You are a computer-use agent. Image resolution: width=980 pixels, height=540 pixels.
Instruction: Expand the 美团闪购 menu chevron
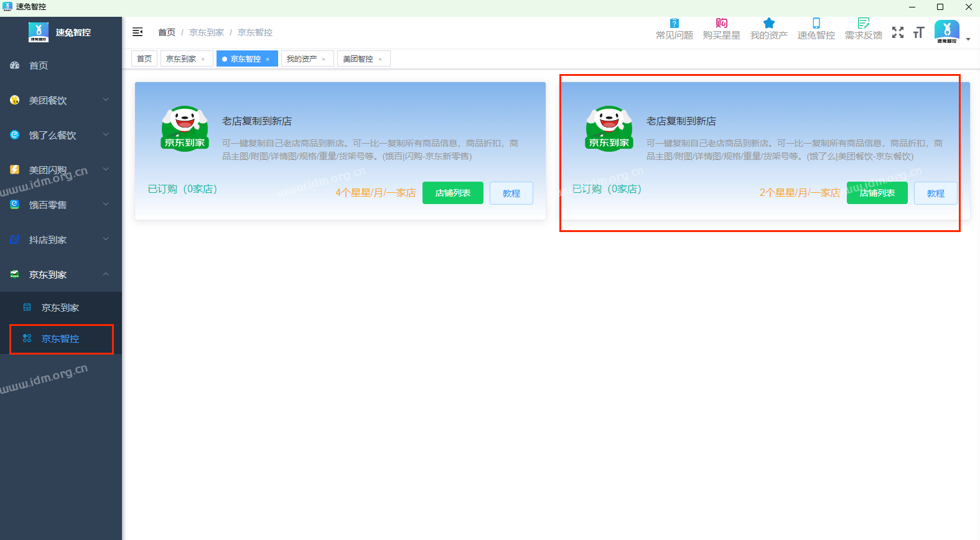tap(106, 169)
